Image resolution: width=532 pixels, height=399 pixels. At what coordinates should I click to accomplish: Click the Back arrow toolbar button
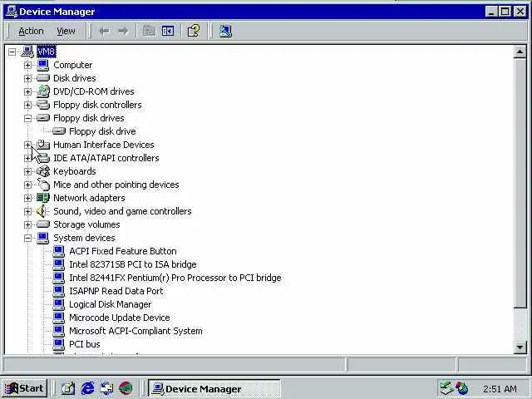(104, 32)
